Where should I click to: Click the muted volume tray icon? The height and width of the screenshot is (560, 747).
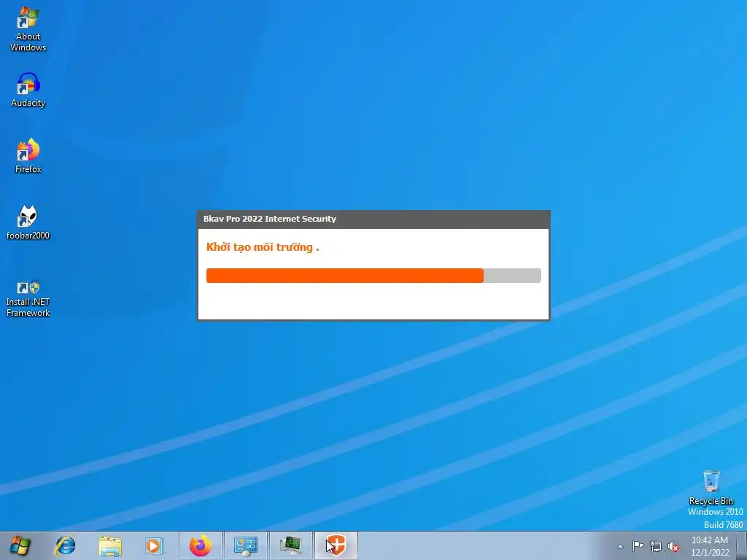click(673, 546)
